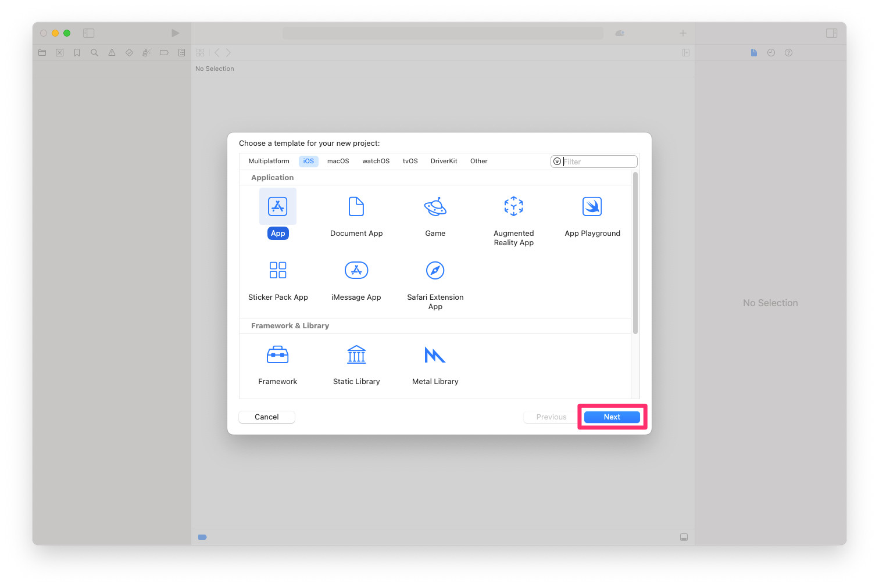Toggle the inspector panel icon
Viewport: 879px width, 588px height.
pos(832,33)
